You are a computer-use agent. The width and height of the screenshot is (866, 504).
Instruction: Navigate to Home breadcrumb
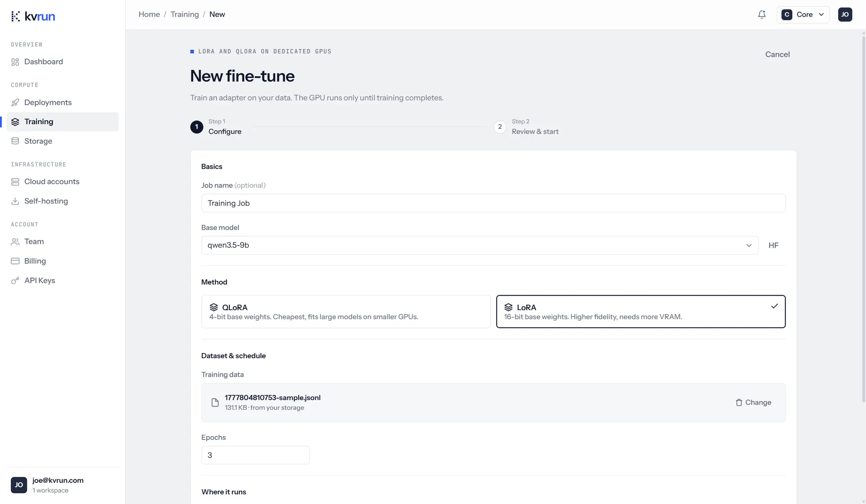point(149,14)
